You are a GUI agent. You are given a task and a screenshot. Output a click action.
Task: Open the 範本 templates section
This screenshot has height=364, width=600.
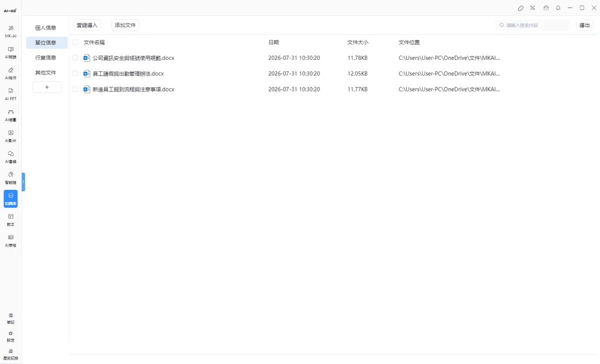click(x=10, y=220)
